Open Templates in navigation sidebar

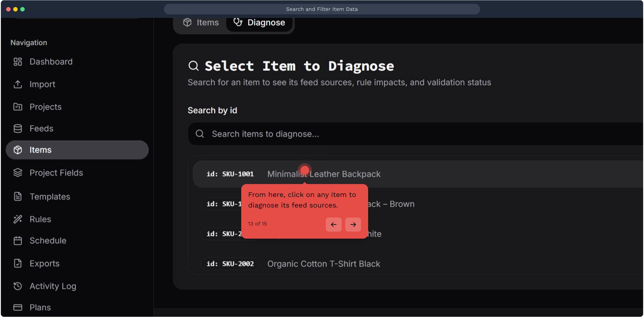[x=50, y=197]
